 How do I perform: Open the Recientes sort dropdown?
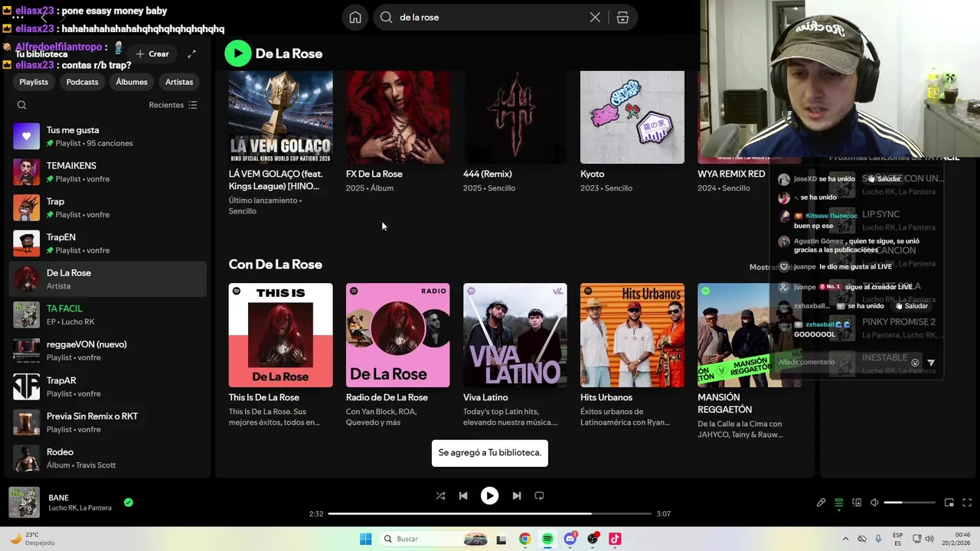tap(173, 105)
